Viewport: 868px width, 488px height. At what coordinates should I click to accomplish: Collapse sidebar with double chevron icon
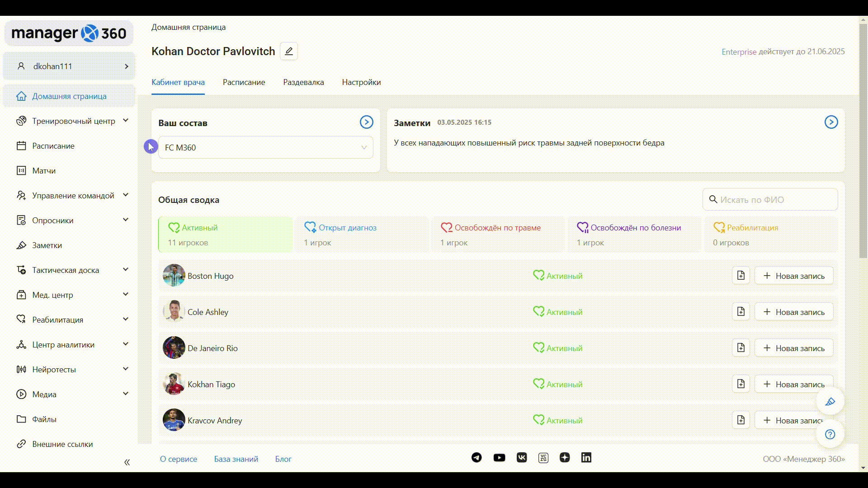tap(127, 462)
